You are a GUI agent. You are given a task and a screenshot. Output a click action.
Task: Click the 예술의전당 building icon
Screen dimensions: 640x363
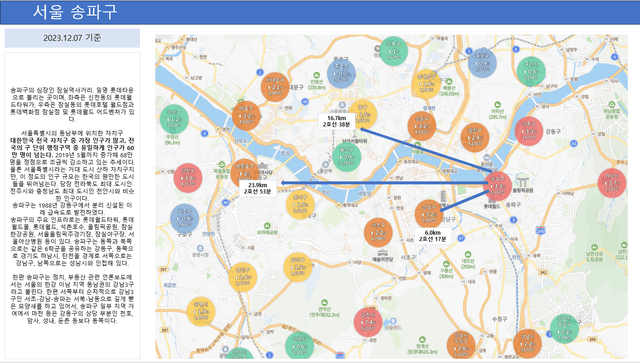[382, 253]
